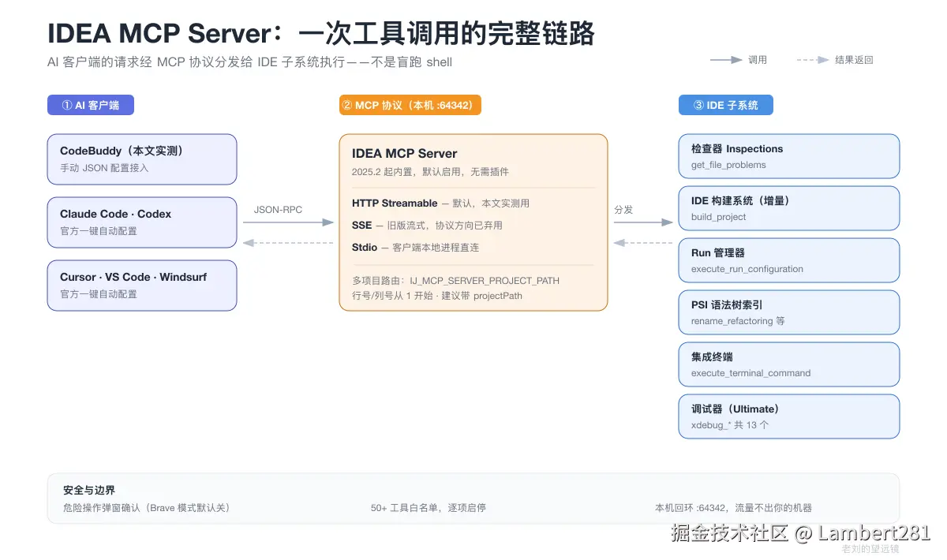Select the "② MCP 协议（本机 :64342）" badge
Image resolution: width=947 pixels, height=560 pixels.
point(410,105)
